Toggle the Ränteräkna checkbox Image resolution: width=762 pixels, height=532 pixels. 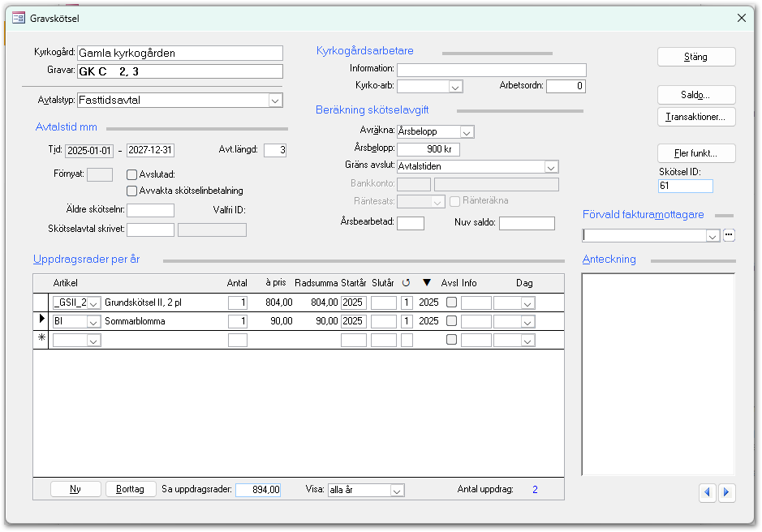455,200
